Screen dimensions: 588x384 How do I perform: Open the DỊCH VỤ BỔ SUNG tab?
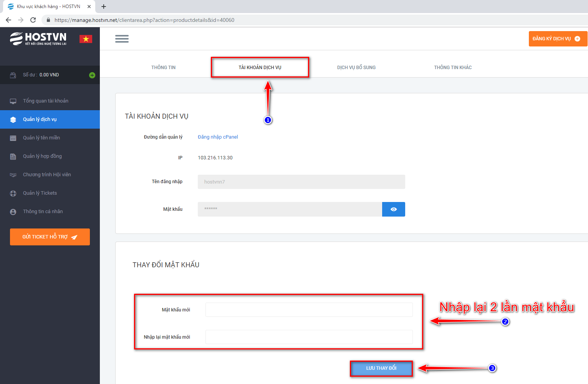tap(356, 68)
